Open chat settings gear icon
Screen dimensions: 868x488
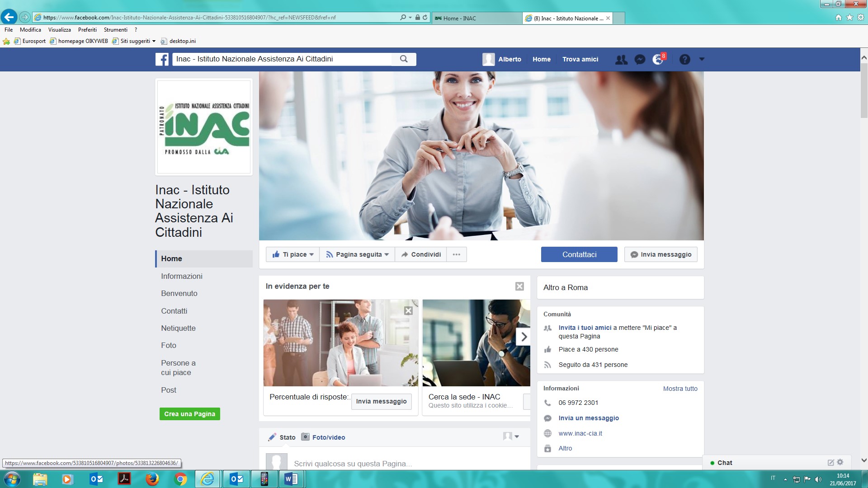[840, 462]
